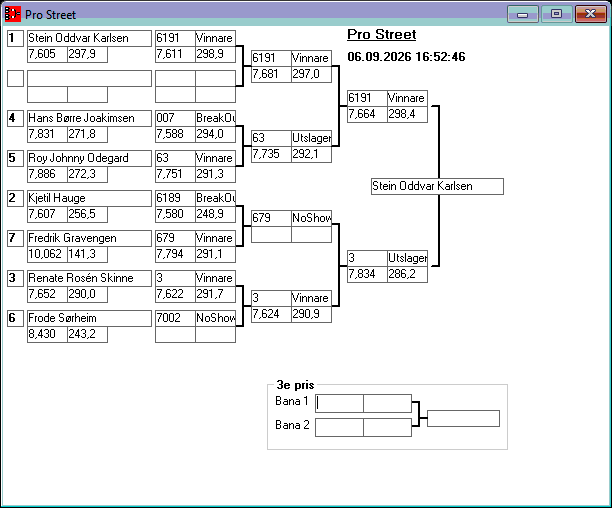Screen dimensions: 612x508
Task: Click the final winner field Stein Oddvar Karlsen
Action: (x=437, y=187)
